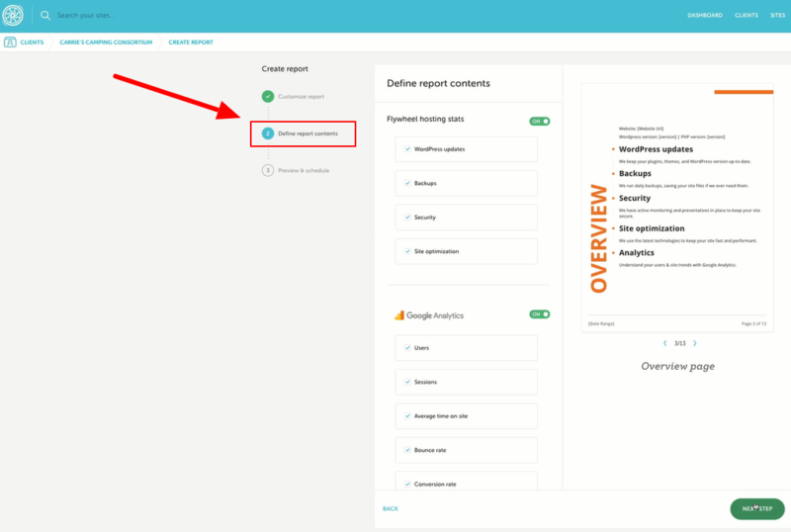This screenshot has height=532, width=791.
Task: Click the Flywheel hosting stats label
Action: pyautogui.click(x=425, y=119)
